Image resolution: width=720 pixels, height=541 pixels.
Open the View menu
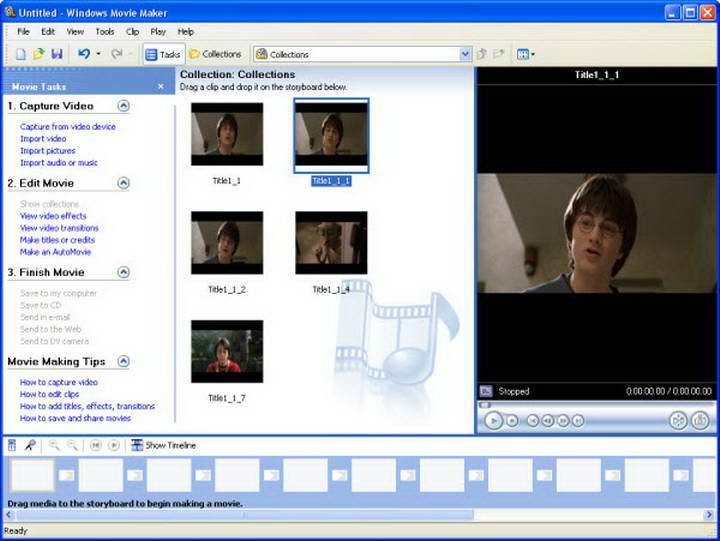pyautogui.click(x=75, y=32)
